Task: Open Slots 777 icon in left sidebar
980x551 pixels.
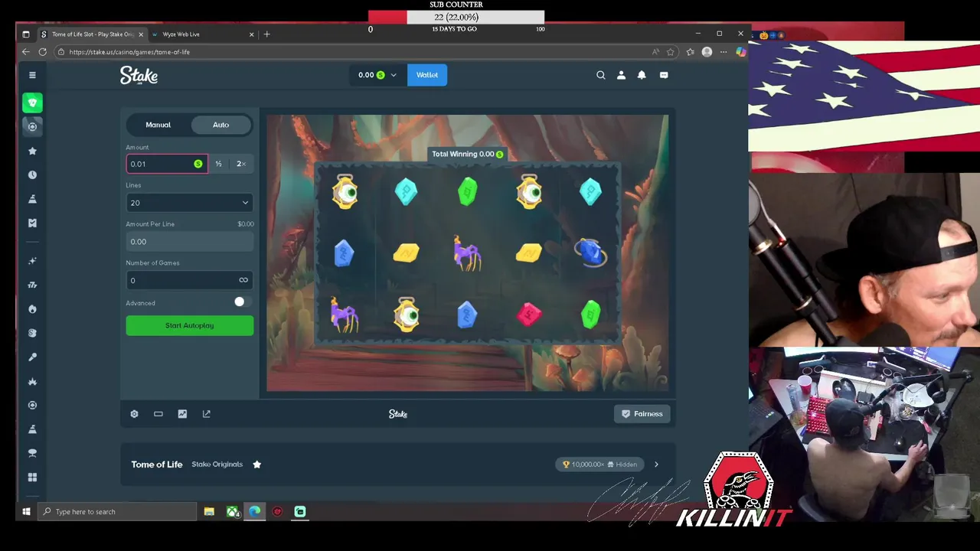Action: 32,285
